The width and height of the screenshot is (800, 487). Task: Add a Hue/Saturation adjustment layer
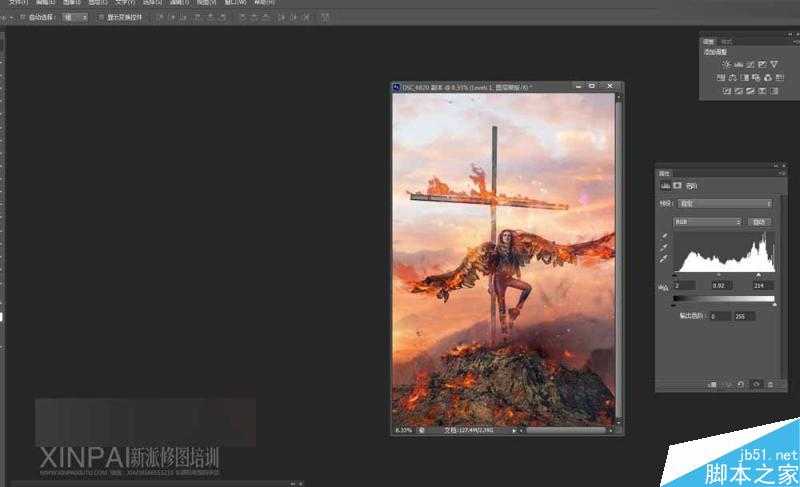720,78
